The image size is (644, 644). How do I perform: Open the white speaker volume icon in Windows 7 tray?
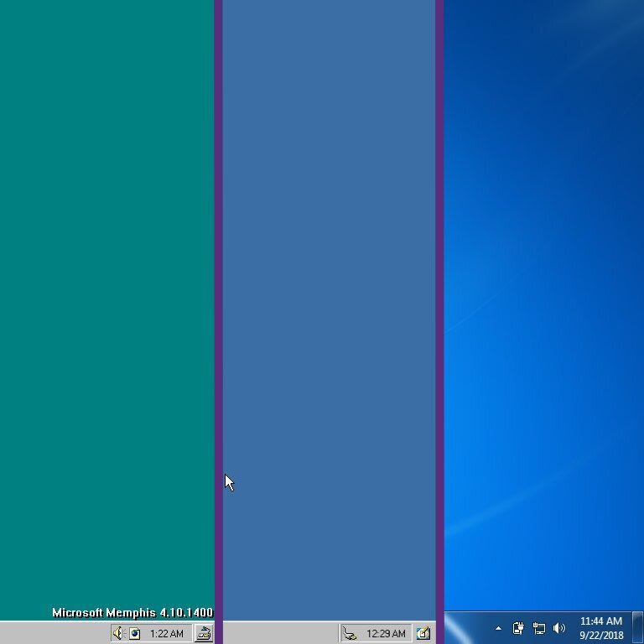click(x=559, y=628)
